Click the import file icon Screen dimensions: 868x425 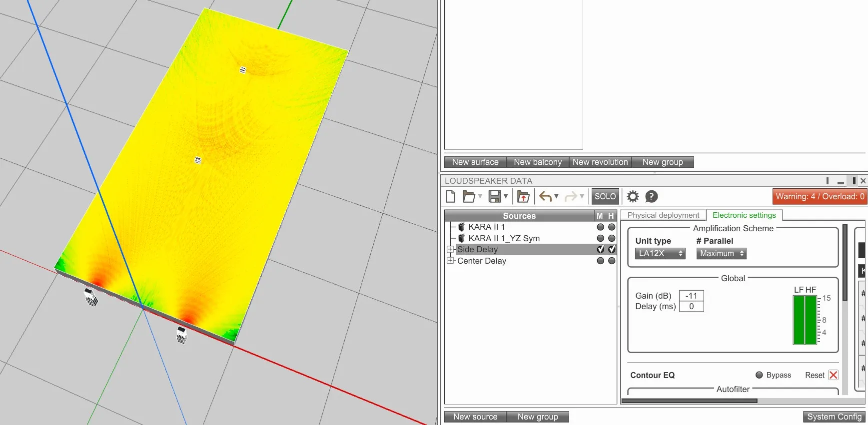coord(523,197)
